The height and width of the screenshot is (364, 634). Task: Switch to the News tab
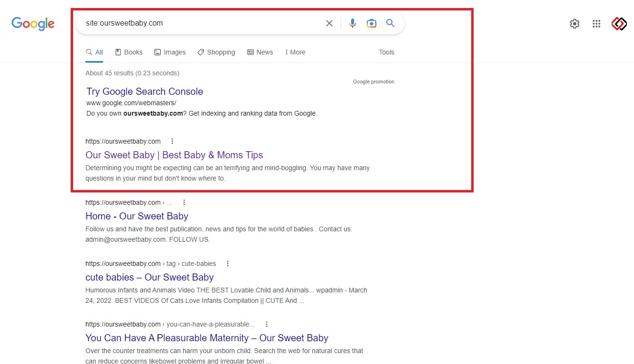pos(260,52)
